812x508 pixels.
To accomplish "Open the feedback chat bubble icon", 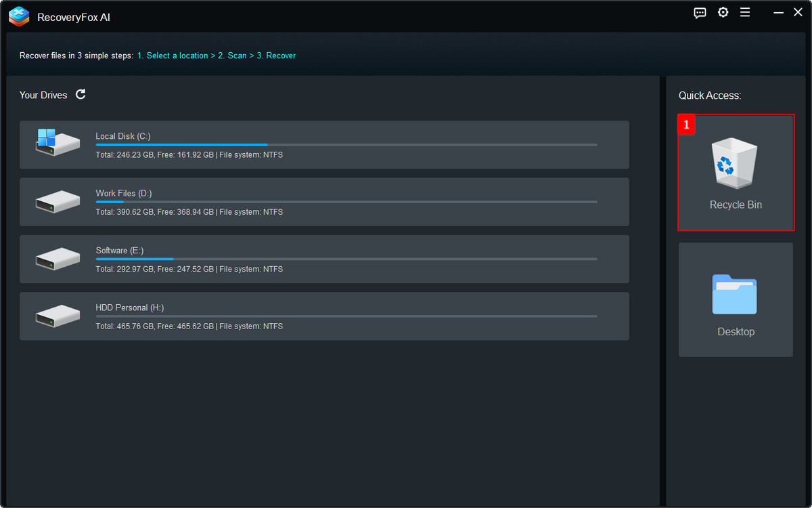I will click(700, 13).
